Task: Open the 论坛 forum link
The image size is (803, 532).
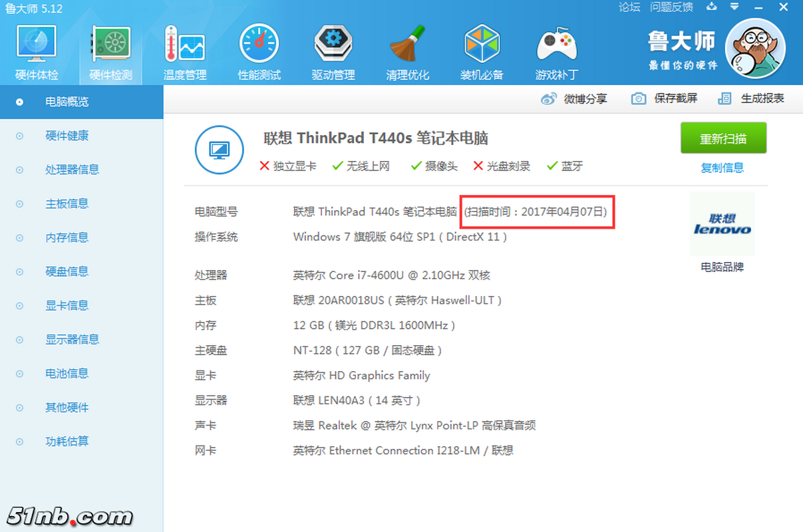Action: click(x=629, y=7)
